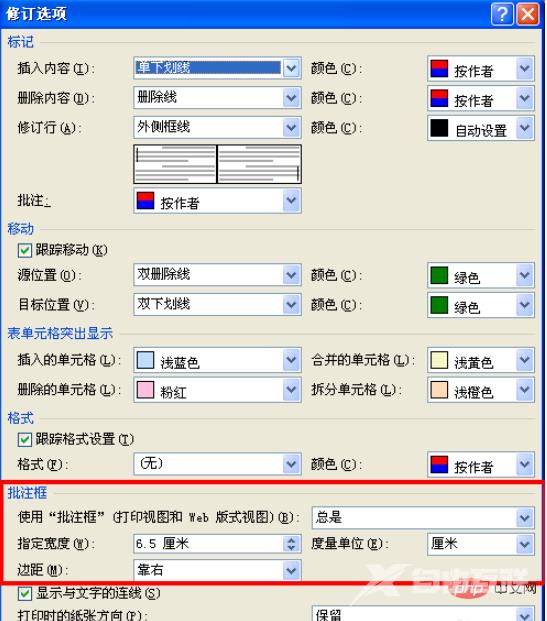Click the right revision-line preview thumbnail
The height and width of the screenshot is (621, 547).
point(259,164)
